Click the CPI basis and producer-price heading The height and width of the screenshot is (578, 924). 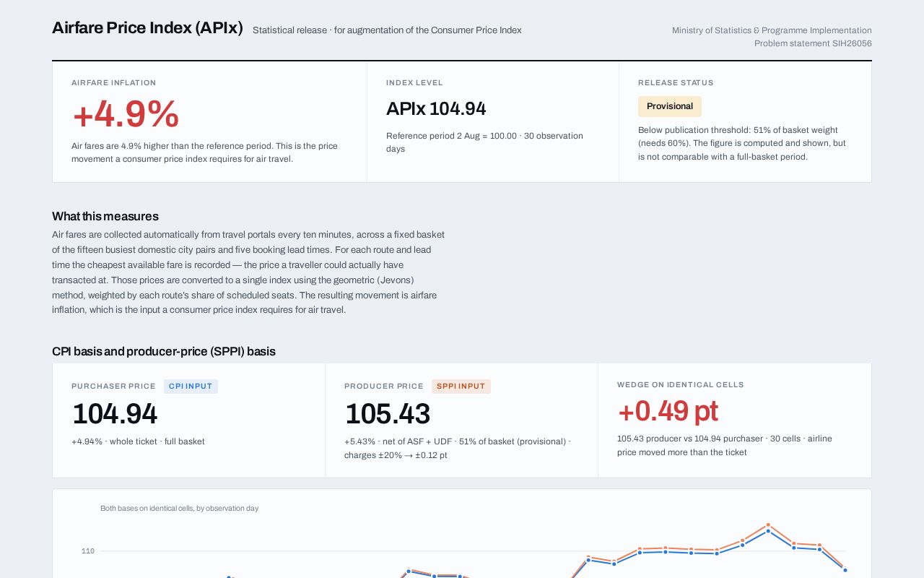164,351
